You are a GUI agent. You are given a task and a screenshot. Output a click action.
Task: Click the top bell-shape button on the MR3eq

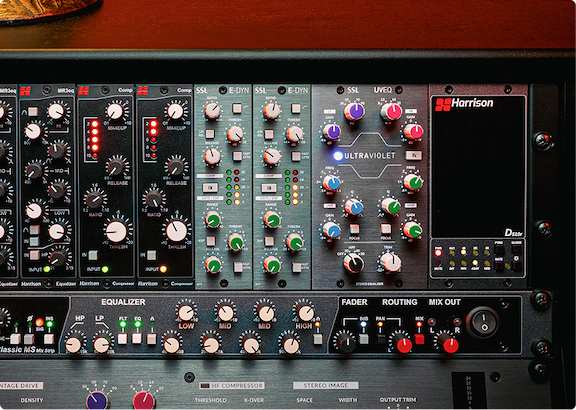tap(33, 111)
